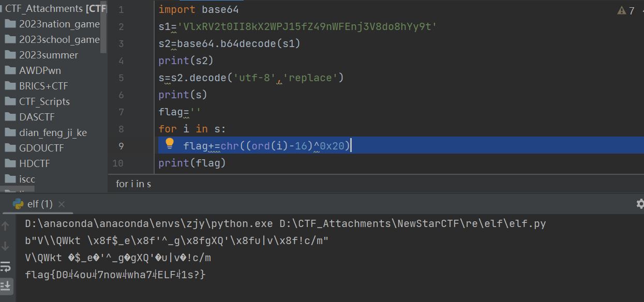Expand the 2023school_game folder
The width and height of the screenshot is (644, 302).
click(59, 39)
